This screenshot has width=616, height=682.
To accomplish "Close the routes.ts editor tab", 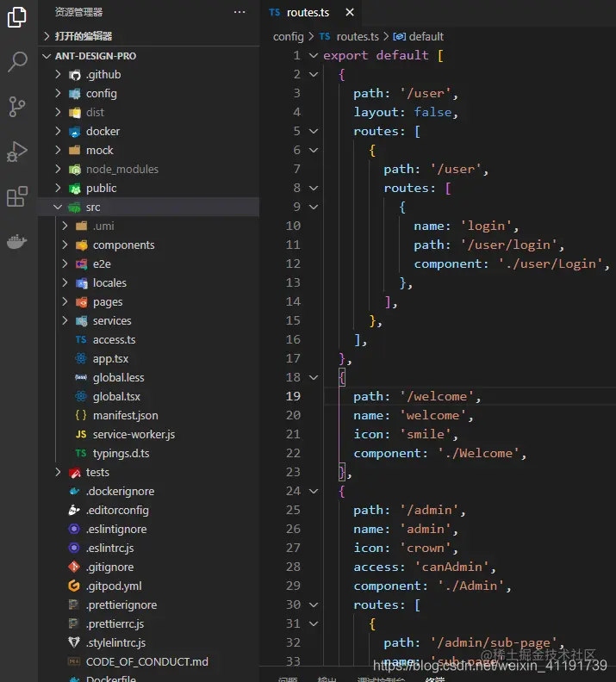I will pyautogui.click(x=350, y=12).
